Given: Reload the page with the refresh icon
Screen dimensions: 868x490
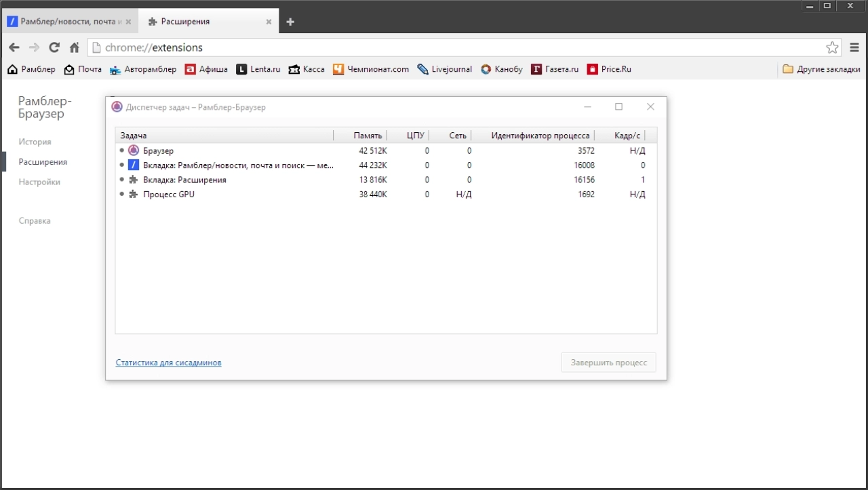Looking at the screenshot, I should tap(54, 47).
